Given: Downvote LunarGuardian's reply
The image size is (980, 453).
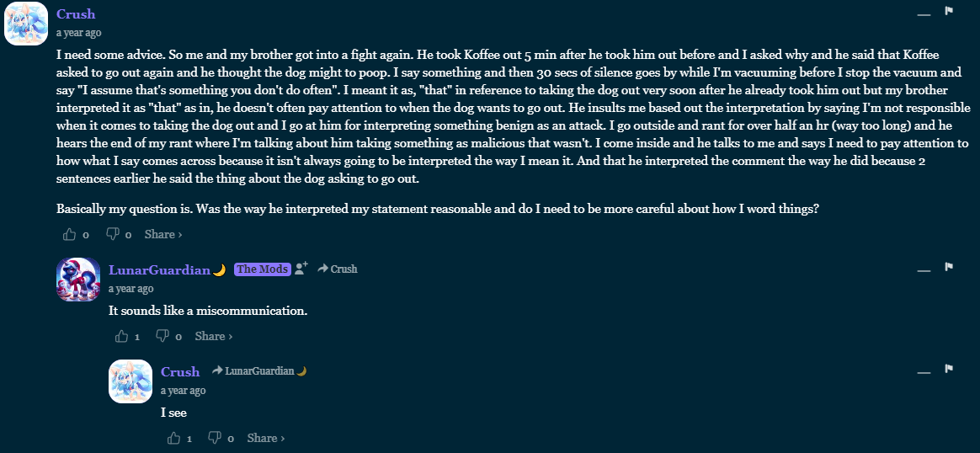Looking at the screenshot, I should 162,336.
